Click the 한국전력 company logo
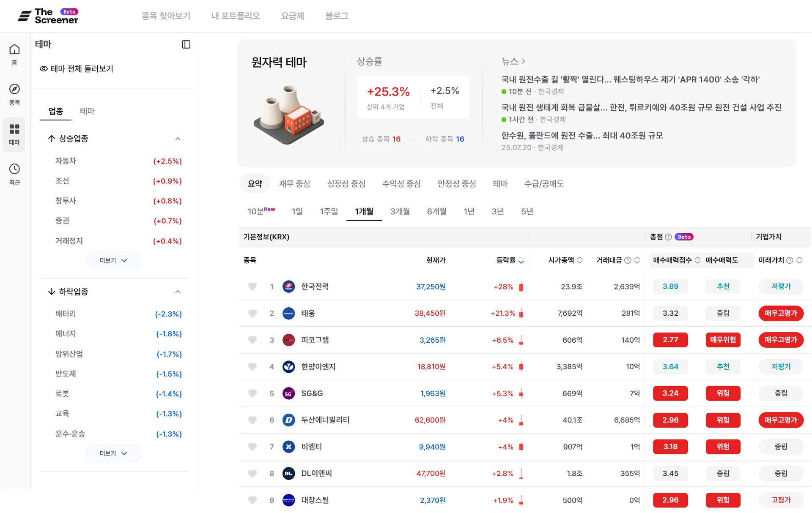Viewport: 812px width, 513px height. click(288, 287)
